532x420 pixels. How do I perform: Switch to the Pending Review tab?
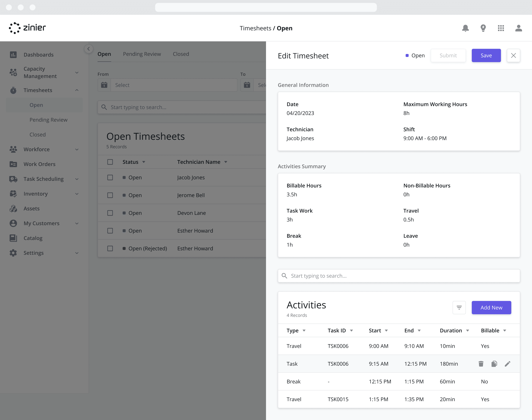(x=142, y=54)
